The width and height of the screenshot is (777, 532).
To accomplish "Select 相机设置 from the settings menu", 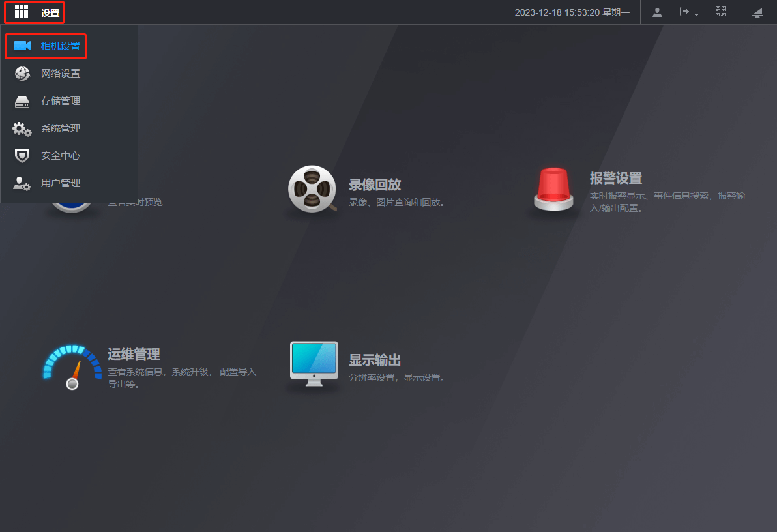I will [60, 46].
